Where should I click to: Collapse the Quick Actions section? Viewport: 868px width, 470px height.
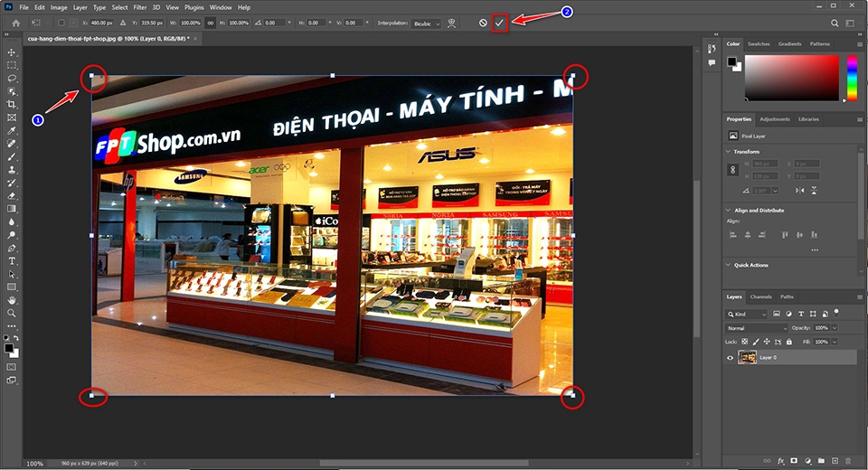728,265
